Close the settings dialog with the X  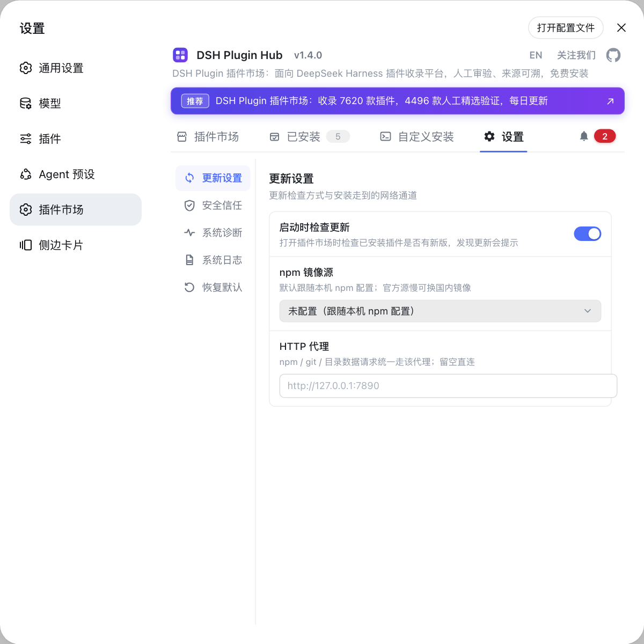(x=621, y=28)
